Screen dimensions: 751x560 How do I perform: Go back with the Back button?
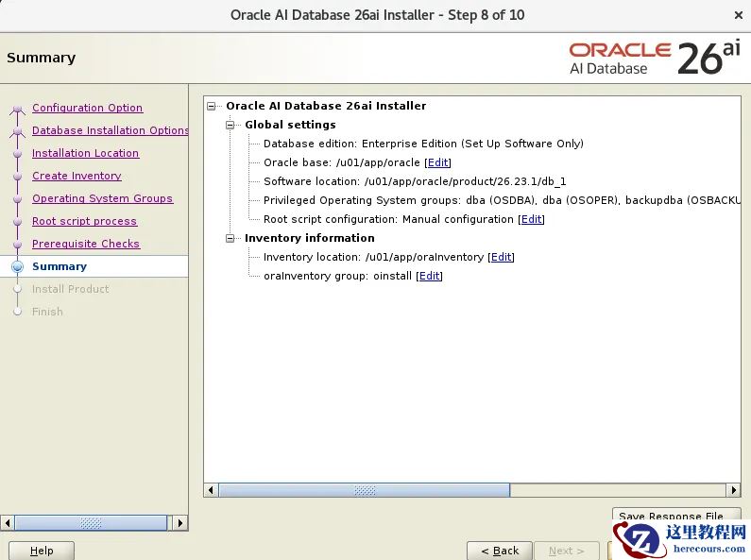point(500,551)
